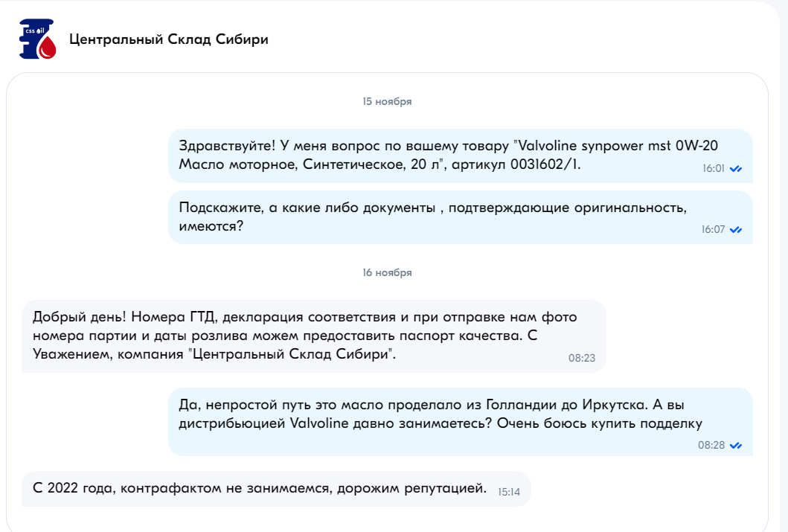Open Центральный Склад Сибири seller profile name

point(169,39)
